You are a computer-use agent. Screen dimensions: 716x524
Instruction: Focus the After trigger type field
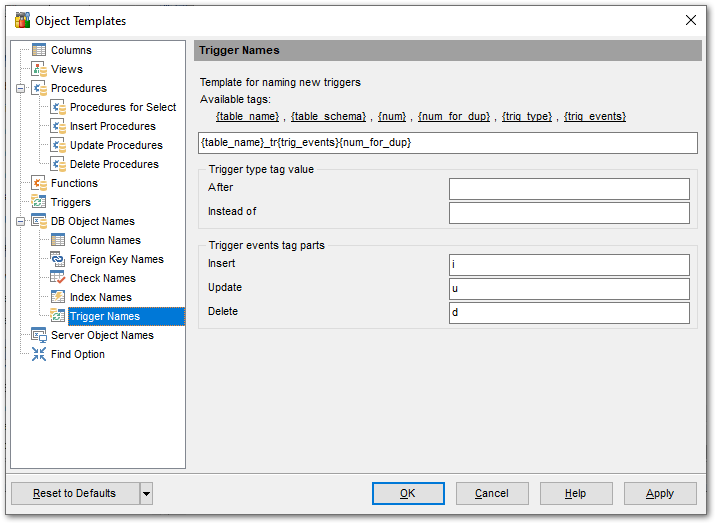click(x=569, y=189)
